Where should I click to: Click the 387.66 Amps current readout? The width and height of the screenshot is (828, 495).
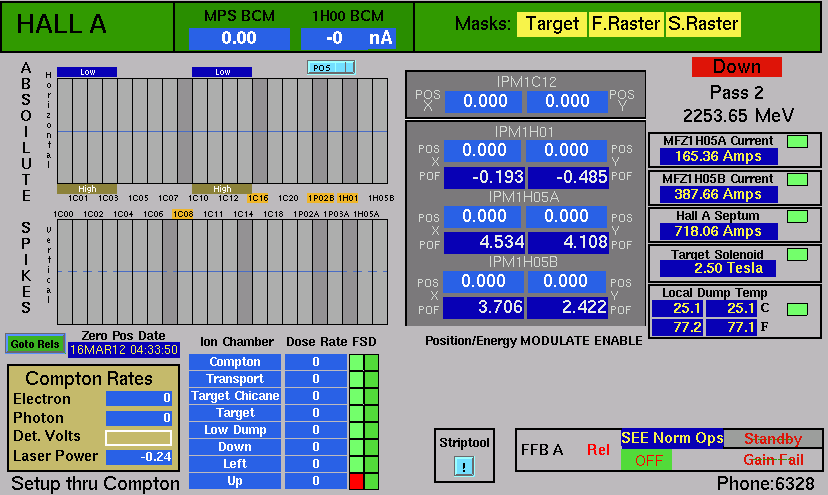tap(719, 195)
